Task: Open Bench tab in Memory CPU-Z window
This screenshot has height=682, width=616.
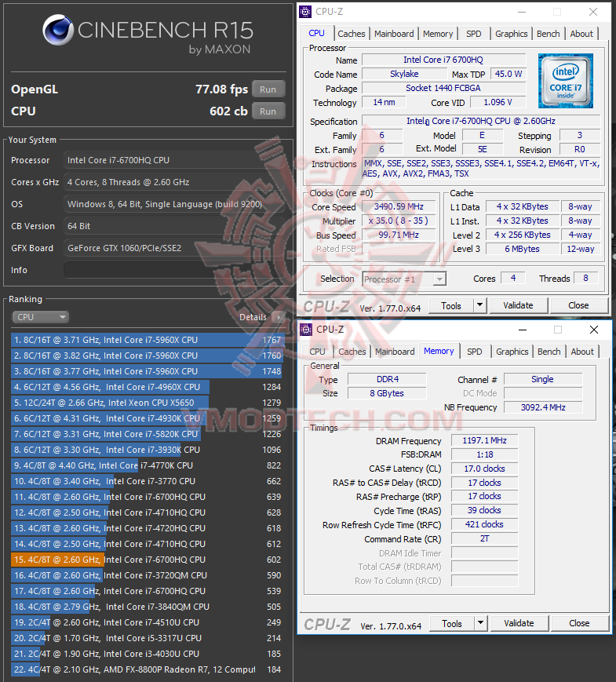Action: click(x=549, y=352)
